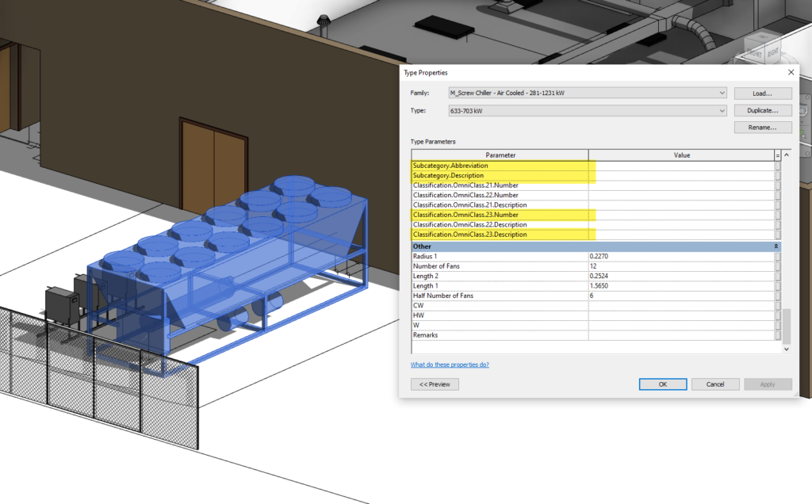Click the Value column header

pyautogui.click(x=681, y=155)
